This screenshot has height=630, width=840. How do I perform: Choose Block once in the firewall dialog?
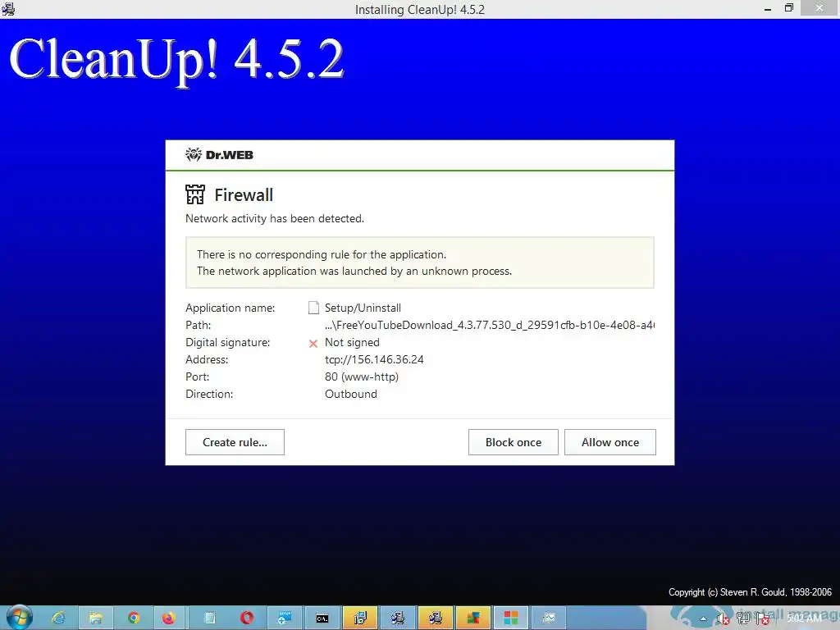tap(514, 442)
